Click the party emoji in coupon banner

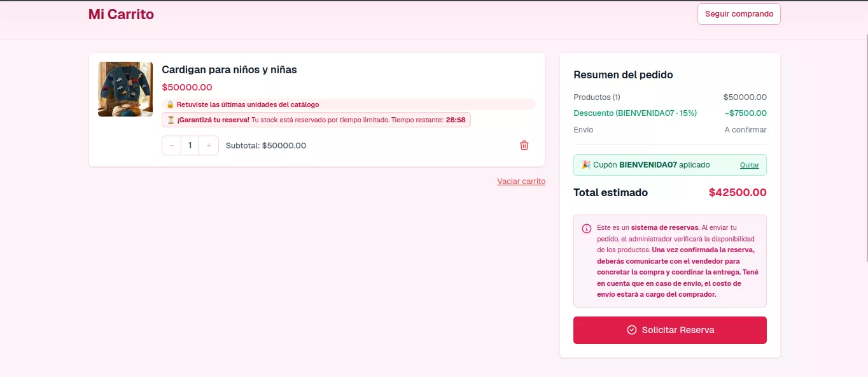586,164
